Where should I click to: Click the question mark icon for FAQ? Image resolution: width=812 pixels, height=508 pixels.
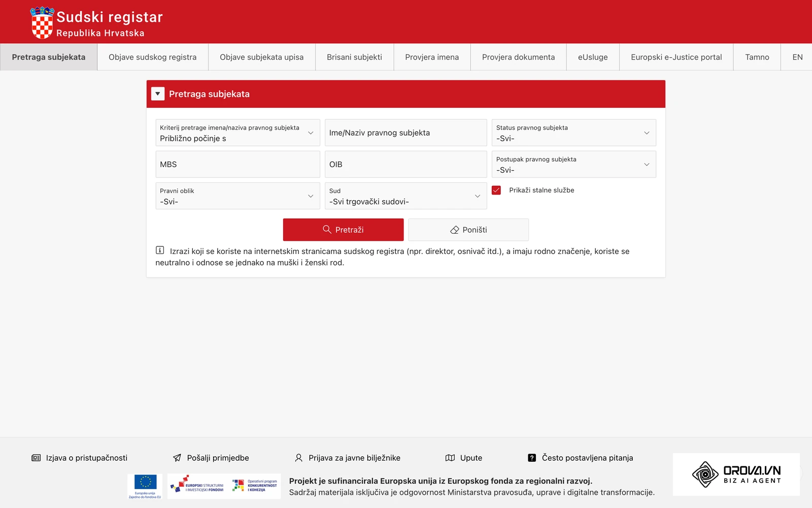point(532,458)
